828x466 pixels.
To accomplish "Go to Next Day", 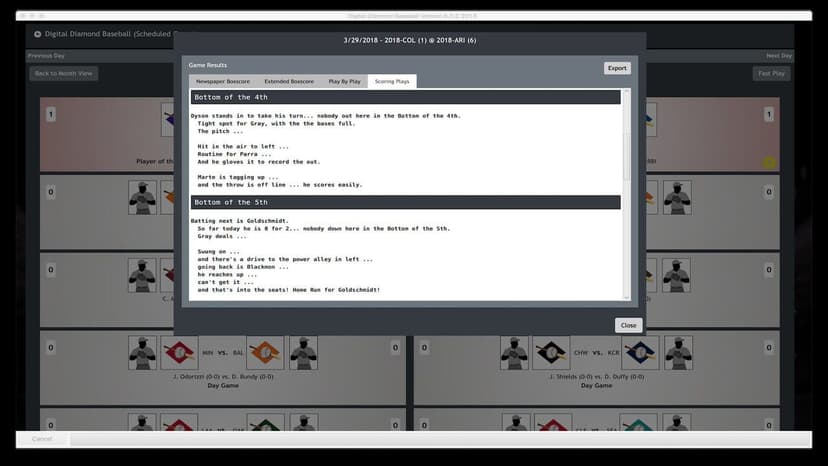I will (779, 55).
